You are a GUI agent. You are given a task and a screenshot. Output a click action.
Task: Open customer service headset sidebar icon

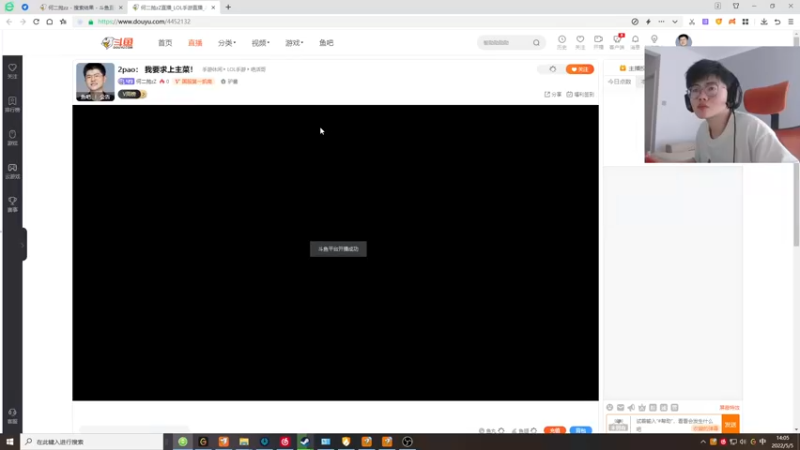[12, 416]
